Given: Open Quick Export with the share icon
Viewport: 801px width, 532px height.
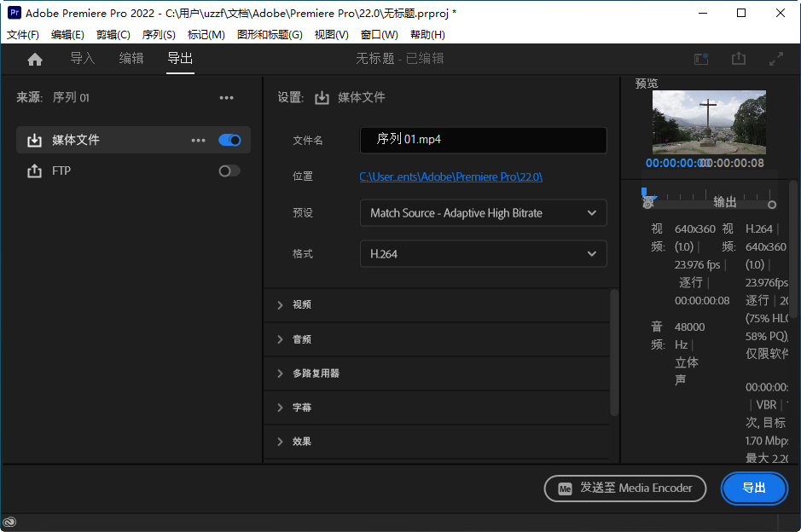Looking at the screenshot, I should click(739, 60).
